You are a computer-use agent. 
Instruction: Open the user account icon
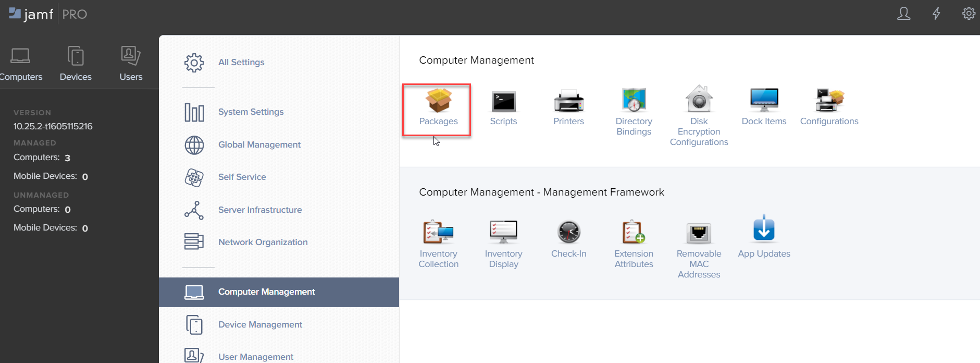(903, 14)
